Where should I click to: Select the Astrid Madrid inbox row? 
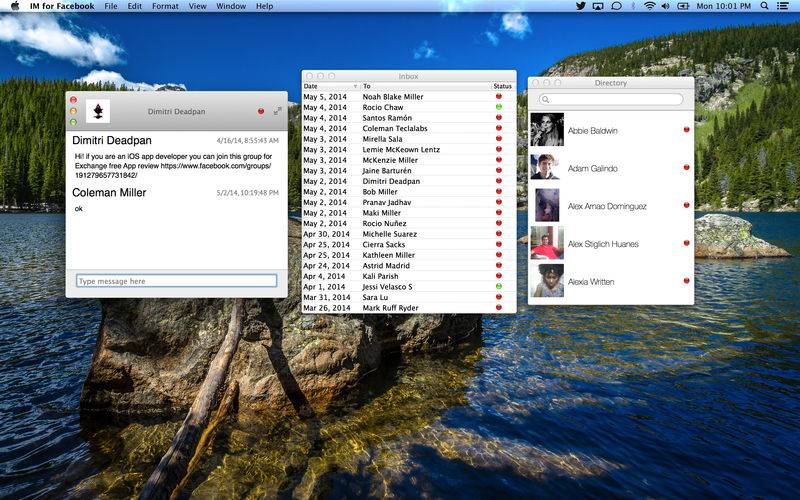click(x=409, y=265)
